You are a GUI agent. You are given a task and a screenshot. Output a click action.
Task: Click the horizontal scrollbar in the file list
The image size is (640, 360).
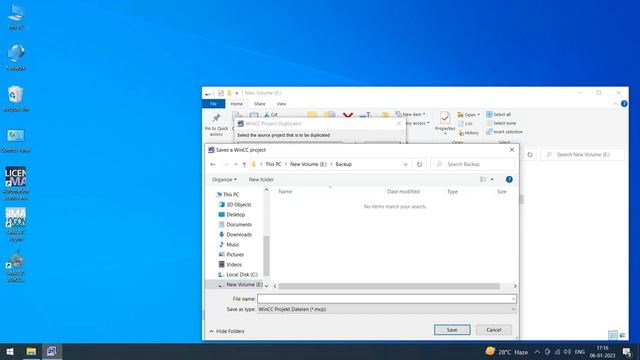coord(389,286)
